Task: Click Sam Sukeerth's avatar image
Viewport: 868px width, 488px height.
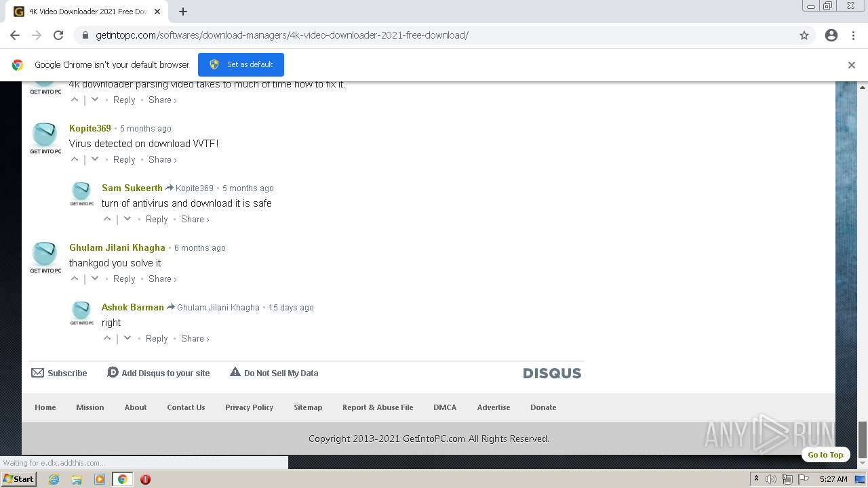Action: pos(81,195)
